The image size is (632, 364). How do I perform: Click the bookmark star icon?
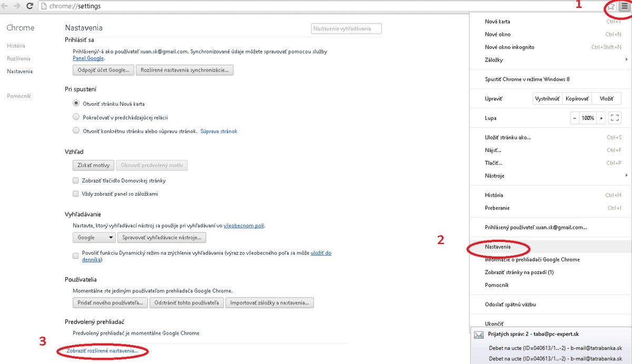(610, 6)
